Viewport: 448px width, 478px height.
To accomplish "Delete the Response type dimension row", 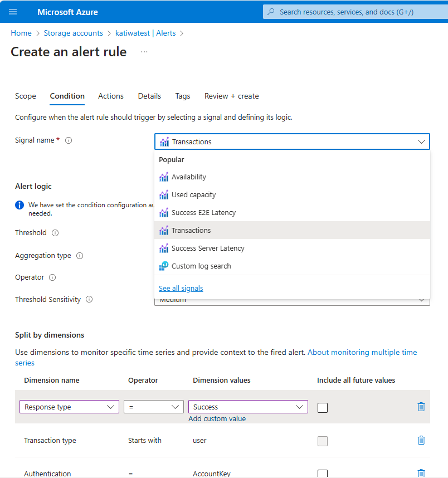I will 421,407.
